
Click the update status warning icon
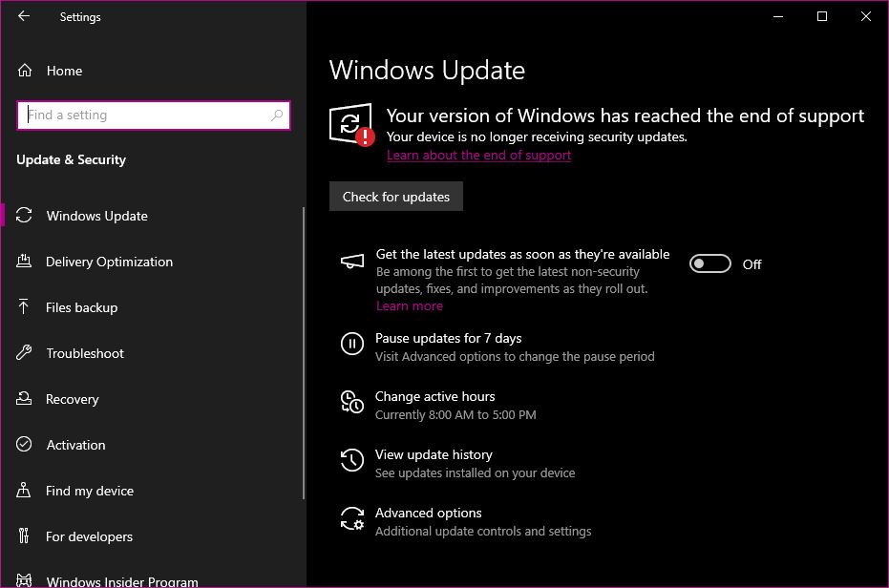coord(351,124)
